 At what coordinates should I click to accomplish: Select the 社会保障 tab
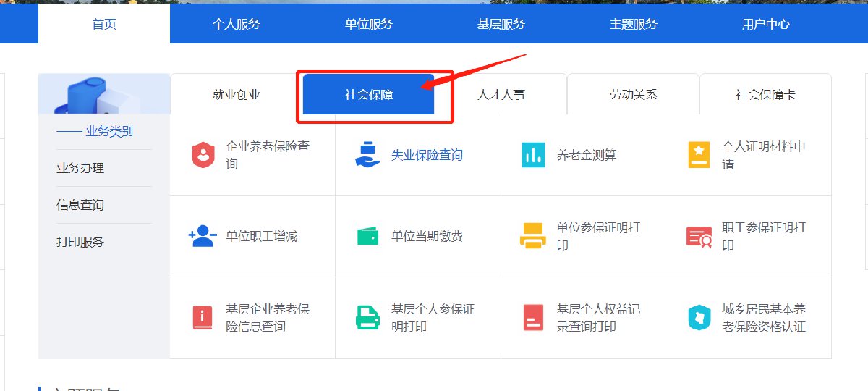(369, 94)
